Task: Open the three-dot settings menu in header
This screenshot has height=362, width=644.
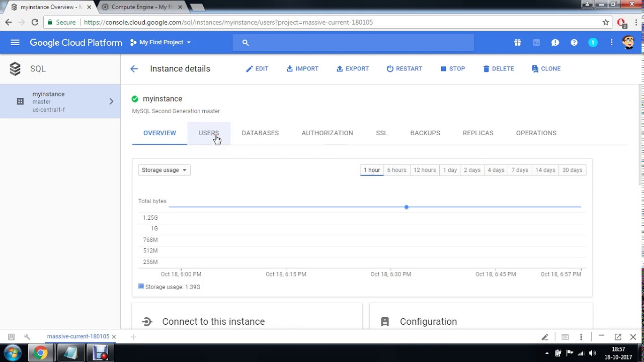Action: coord(612,43)
